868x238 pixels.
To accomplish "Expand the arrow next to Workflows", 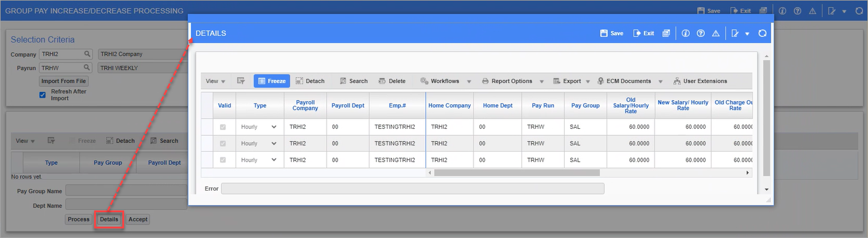I will 469,82.
